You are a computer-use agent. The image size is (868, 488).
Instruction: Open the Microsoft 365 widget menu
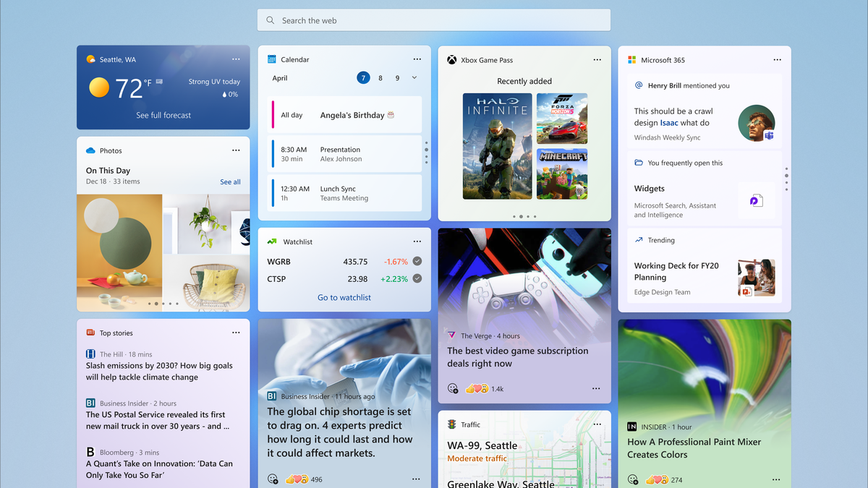coord(777,60)
